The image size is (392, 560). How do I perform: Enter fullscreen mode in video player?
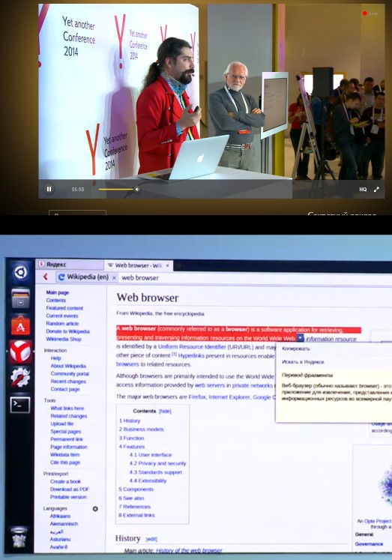[376, 189]
